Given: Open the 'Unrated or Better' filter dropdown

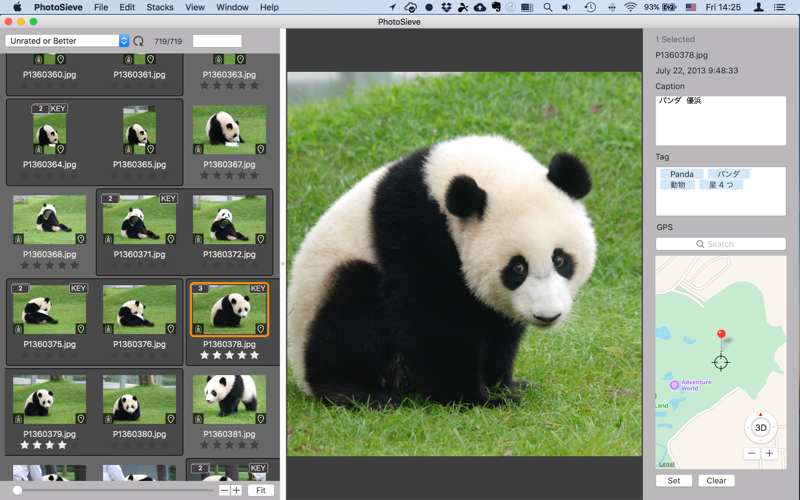Looking at the screenshot, I should [x=67, y=41].
